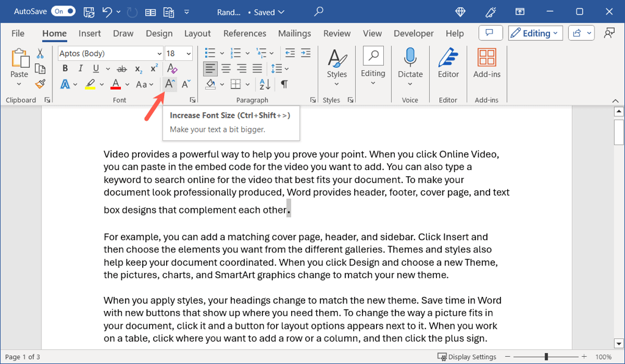Click the Decrease Font Size button
This screenshot has height=364, width=625.
point(186,84)
